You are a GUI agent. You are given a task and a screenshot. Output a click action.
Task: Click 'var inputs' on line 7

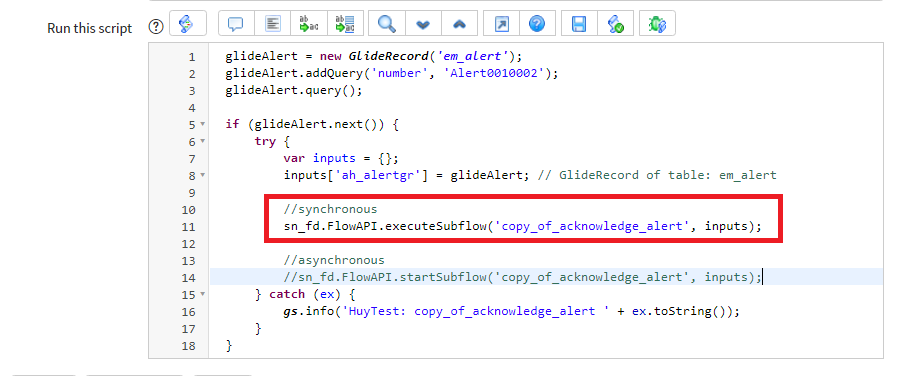click(319, 158)
